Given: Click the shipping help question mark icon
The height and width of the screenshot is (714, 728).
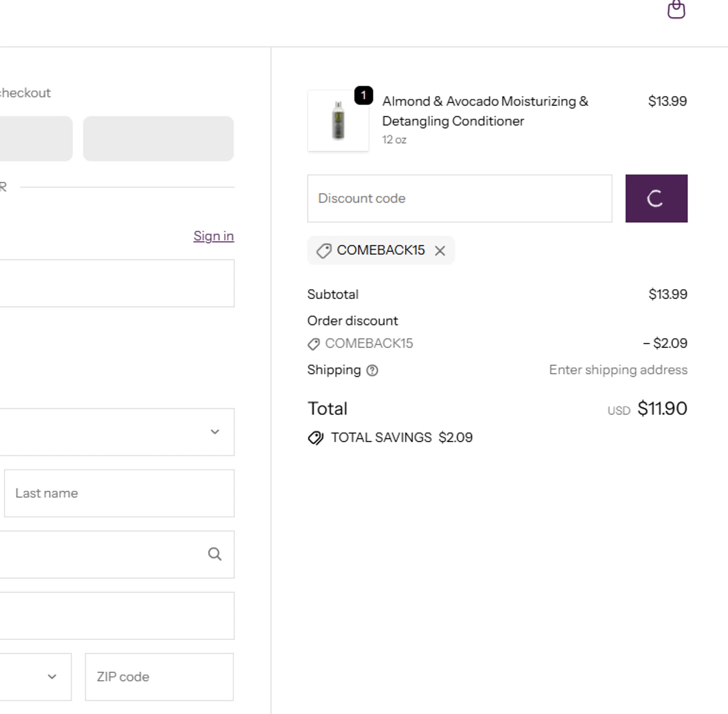Looking at the screenshot, I should click(x=372, y=370).
